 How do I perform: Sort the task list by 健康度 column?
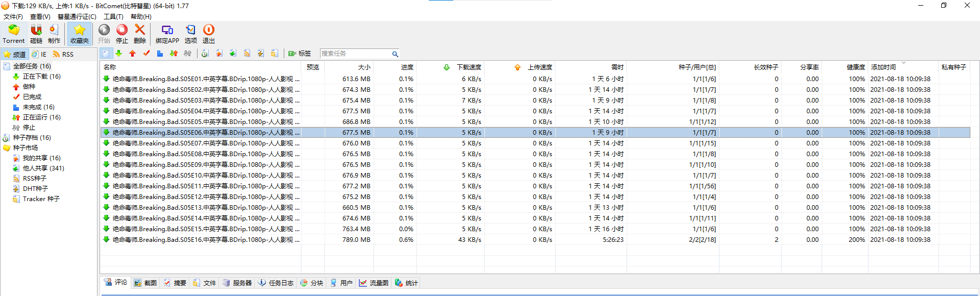tap(845, 67)
